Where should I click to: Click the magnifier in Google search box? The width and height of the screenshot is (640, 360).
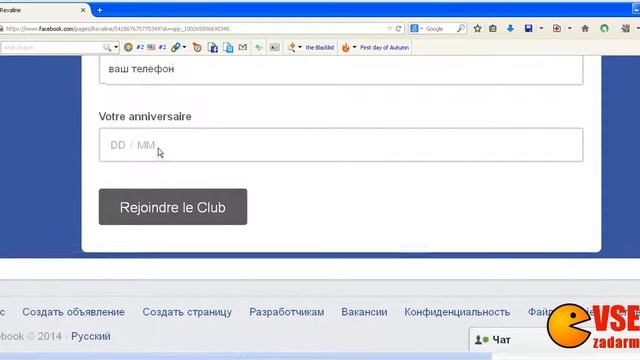tap(460, 29)
